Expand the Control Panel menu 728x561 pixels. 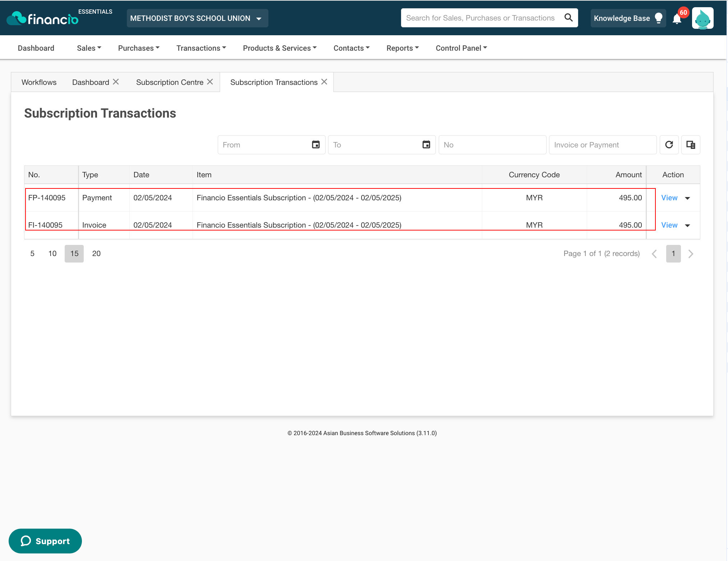(x=461, y=48)
